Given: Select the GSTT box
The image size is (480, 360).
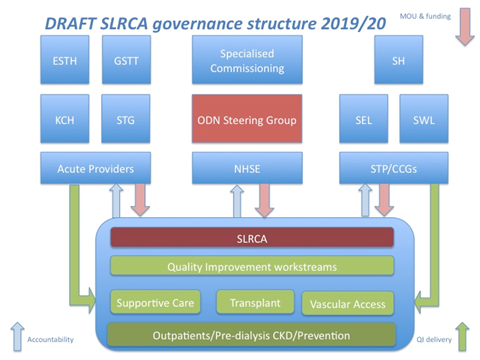Looking at the screenshot, I should (126, 60).
